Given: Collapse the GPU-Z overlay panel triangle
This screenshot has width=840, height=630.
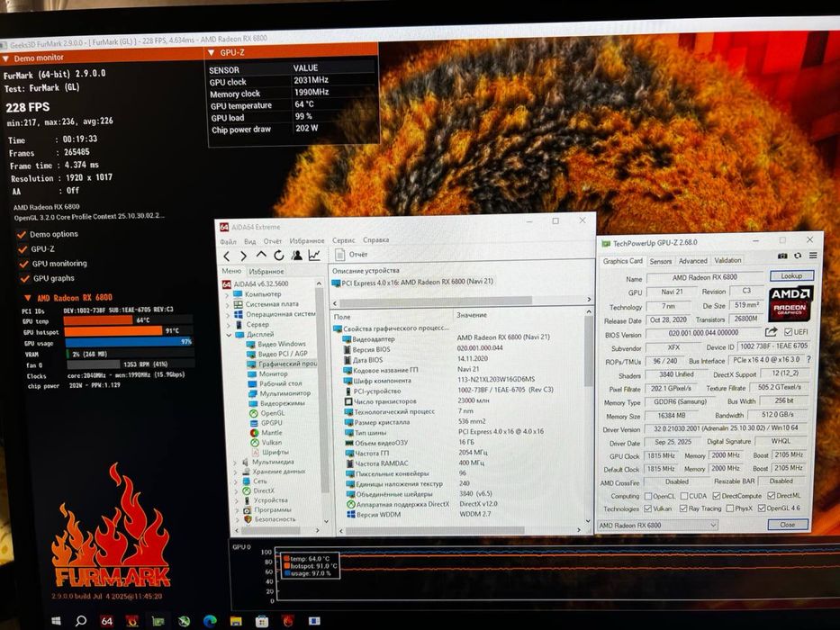Looking at the screenshot, I should 211,52.
